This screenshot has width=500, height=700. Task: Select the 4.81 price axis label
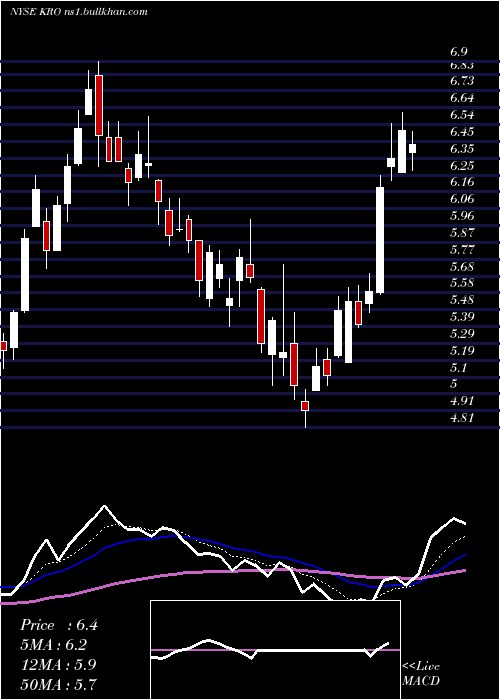[462, 418]
